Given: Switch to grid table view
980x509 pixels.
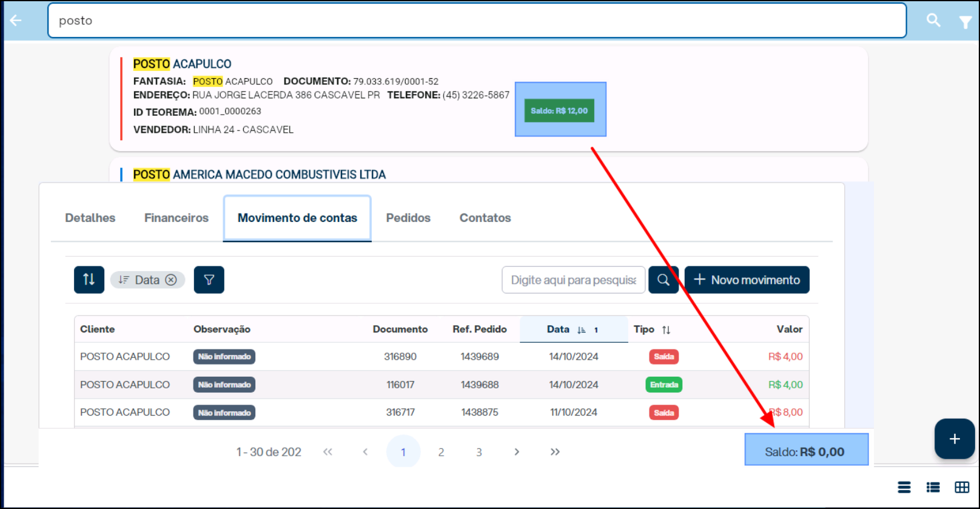Looking at the screenshot, I should [962, 487].
